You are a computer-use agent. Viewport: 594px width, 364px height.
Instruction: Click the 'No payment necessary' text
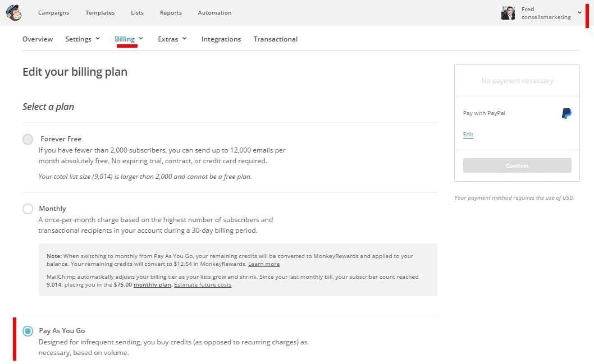[517, 81]
